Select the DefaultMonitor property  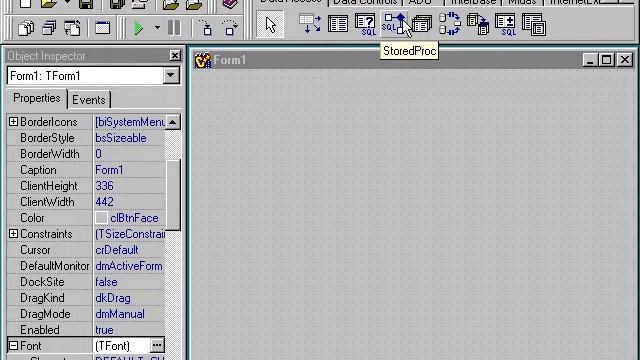(55, 266)
